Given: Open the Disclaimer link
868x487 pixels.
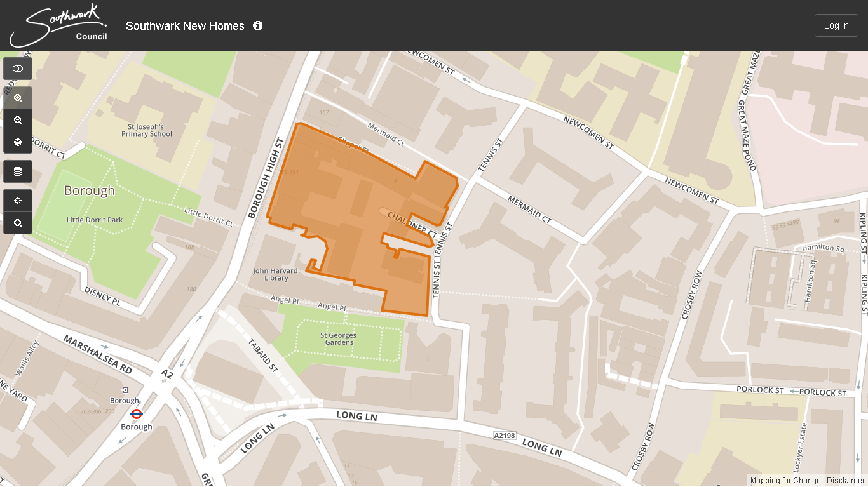Looking at the screenshot, I should (x=846, y=481).
